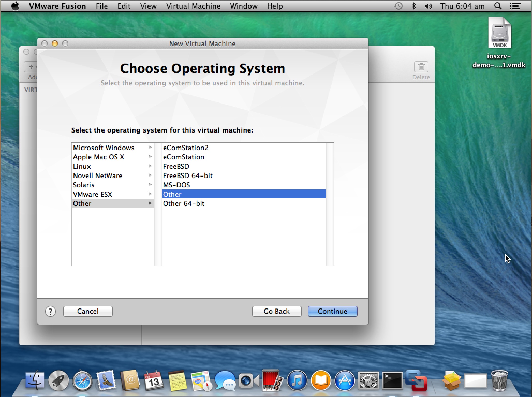The image size is (532, 397).
Task: Open the App Store dock icon
Action: click(345, 380)
